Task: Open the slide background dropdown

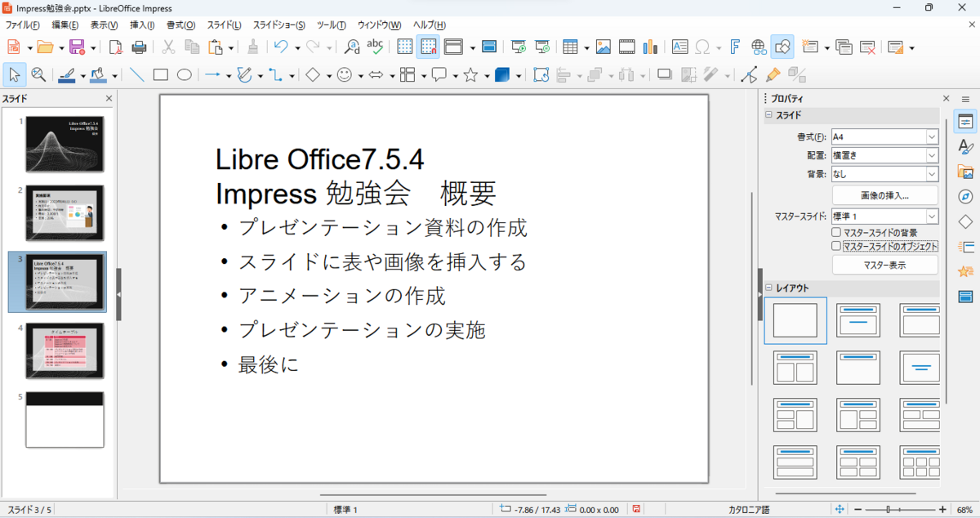Action: pyautogui.click(x=932, y=174)
